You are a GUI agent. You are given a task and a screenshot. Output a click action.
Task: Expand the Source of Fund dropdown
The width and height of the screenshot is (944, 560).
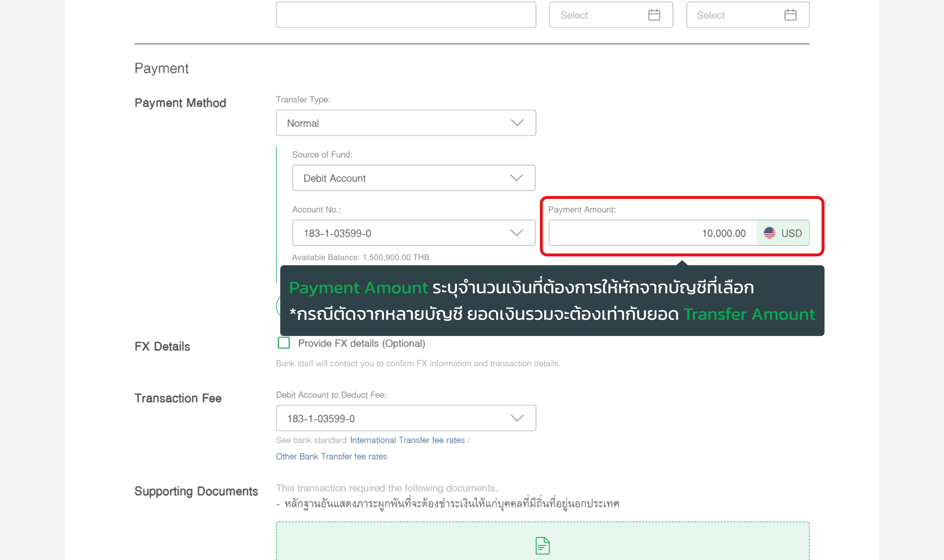(x=413, y=178)
